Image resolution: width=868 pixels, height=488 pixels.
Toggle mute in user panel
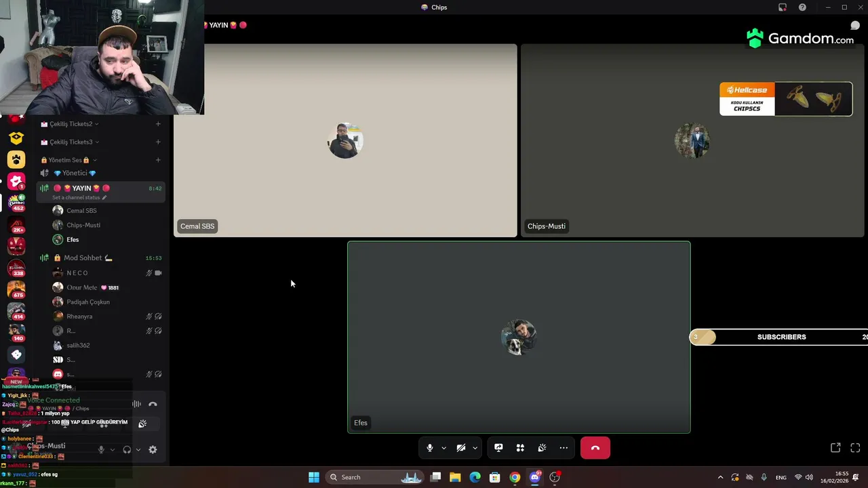point(101,449)
